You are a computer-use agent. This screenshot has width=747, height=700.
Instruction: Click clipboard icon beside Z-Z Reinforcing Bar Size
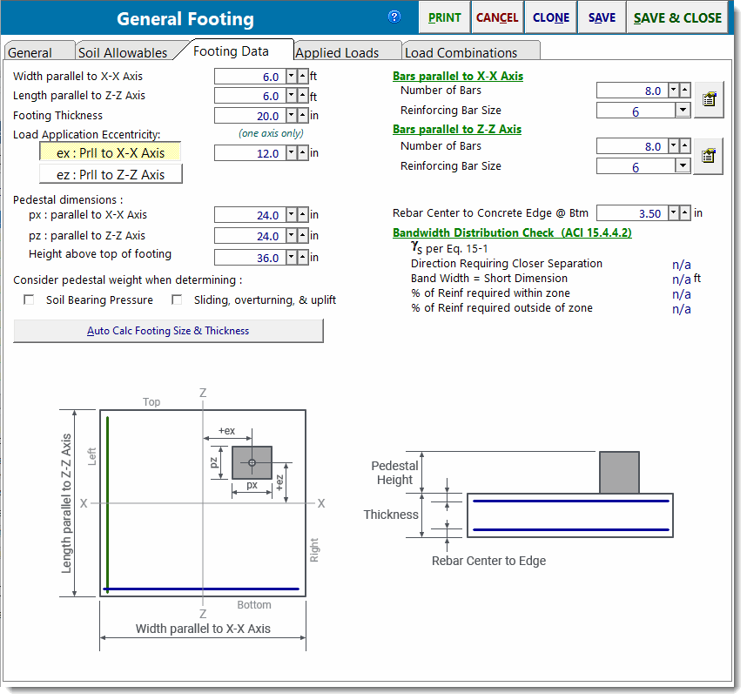pos(708,157)
